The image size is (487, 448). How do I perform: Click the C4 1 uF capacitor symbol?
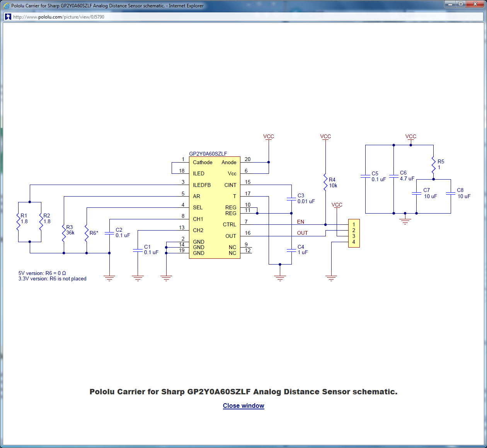click(291, 250)
